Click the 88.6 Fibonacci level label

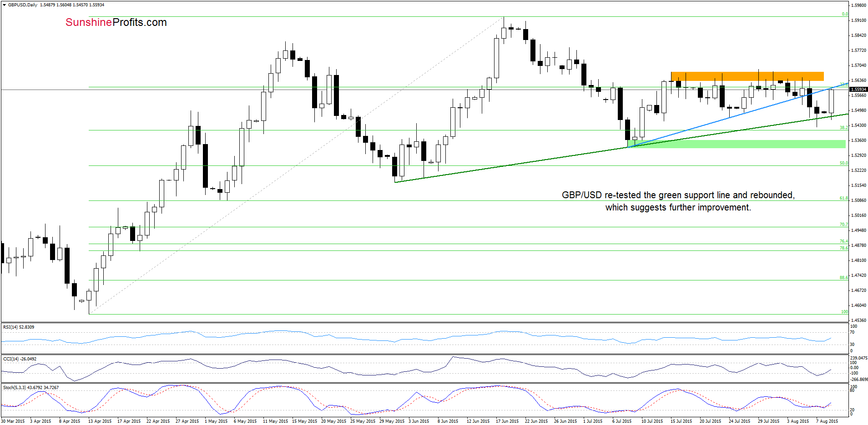click(x=843, y=278)
